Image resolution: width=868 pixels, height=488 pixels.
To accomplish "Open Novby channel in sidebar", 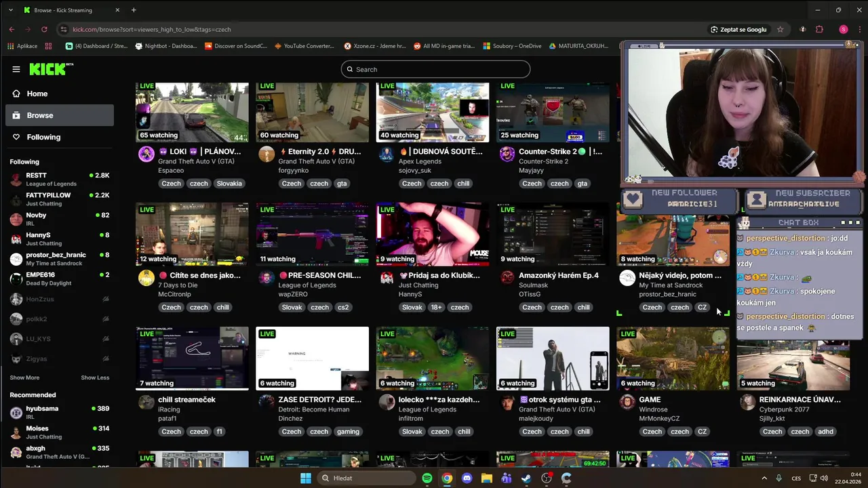I will click(60, 219).
